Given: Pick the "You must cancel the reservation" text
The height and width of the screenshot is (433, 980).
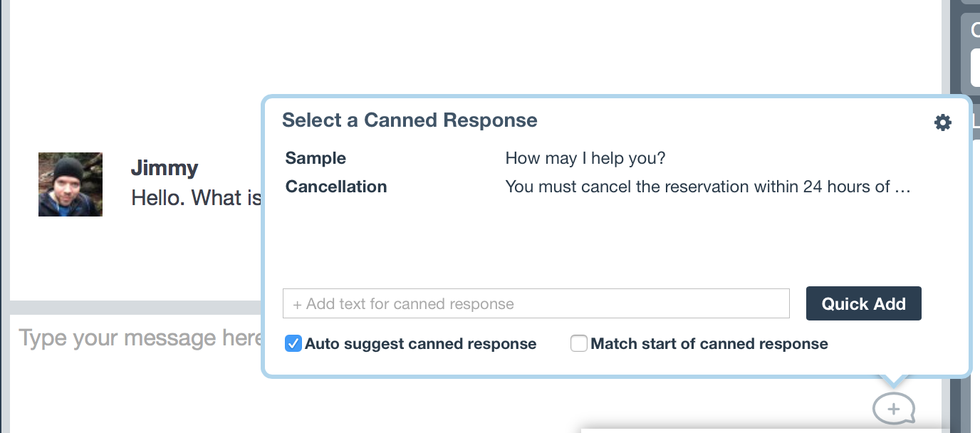Looking at the screenshot, I should coord(708,187).
